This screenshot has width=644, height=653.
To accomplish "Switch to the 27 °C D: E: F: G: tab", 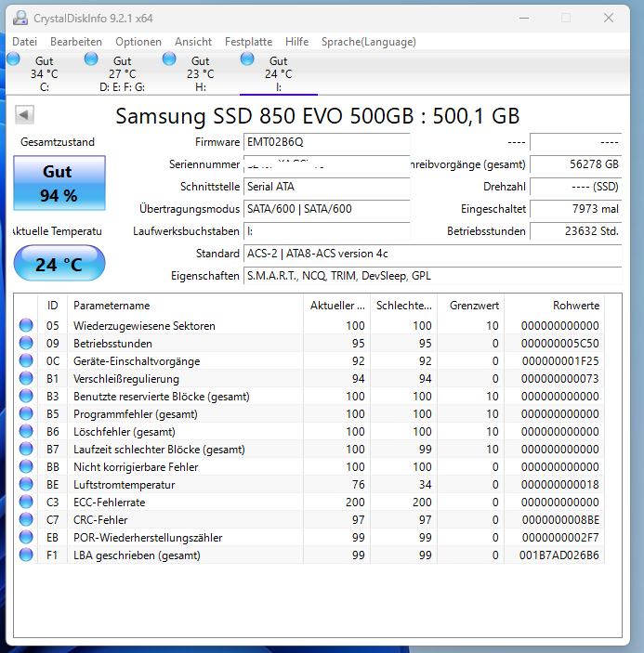I will pos(122,73).
